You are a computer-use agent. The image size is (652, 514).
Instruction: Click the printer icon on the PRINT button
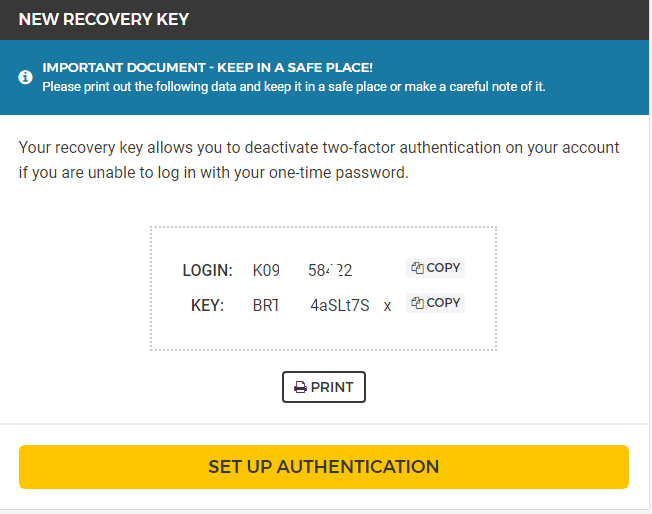pyautogui.click(x=300, y=388)
